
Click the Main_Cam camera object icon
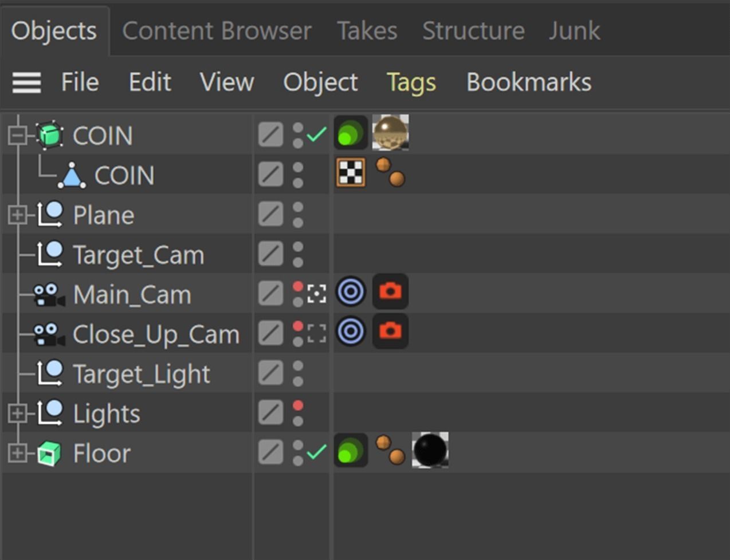pos(49,295)
